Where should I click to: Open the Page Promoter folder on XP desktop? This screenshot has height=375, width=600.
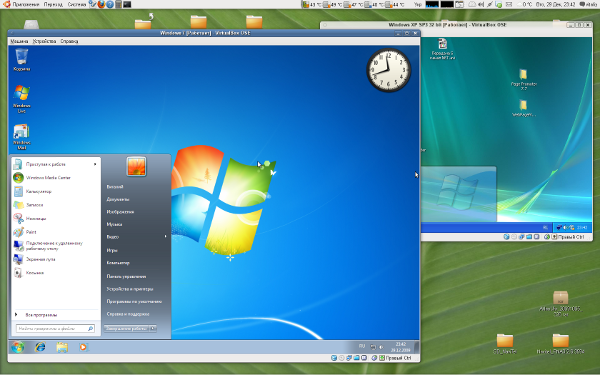pos(523,79)
